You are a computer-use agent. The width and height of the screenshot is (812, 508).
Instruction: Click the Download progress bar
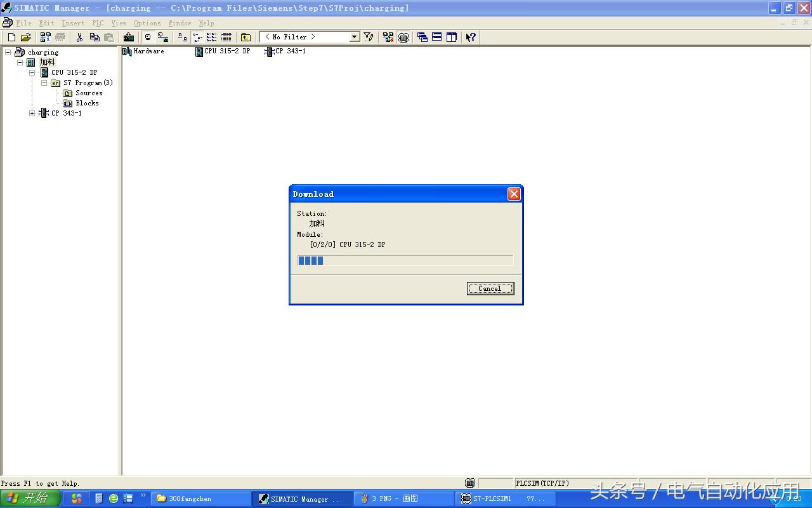point(405,260)
